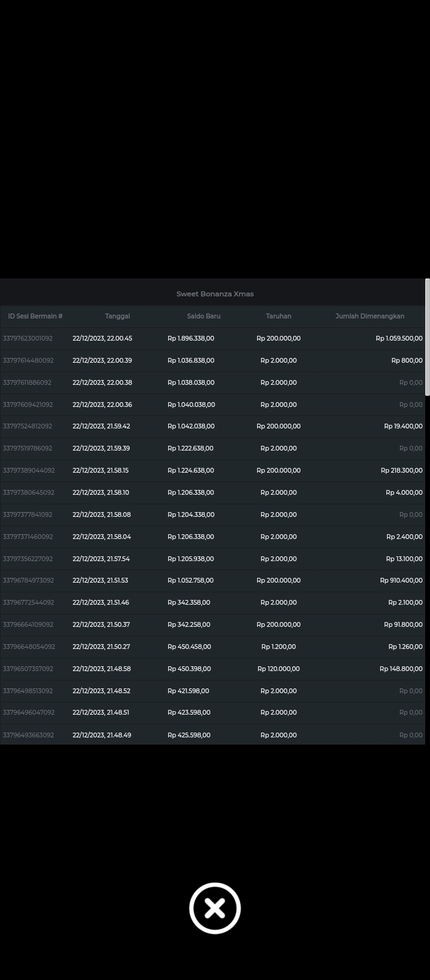Close the history popup with X icon
Screen dimensions: 430x980
215,908
